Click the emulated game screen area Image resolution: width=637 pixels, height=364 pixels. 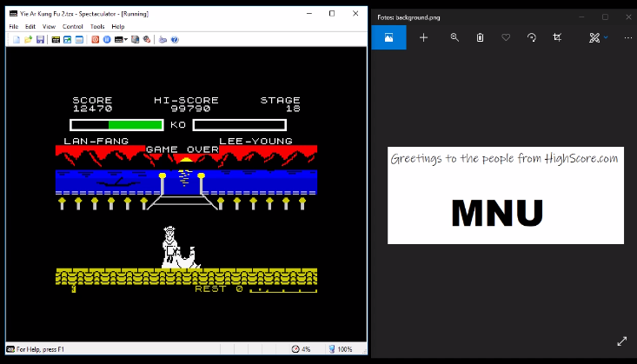point(187,195)
